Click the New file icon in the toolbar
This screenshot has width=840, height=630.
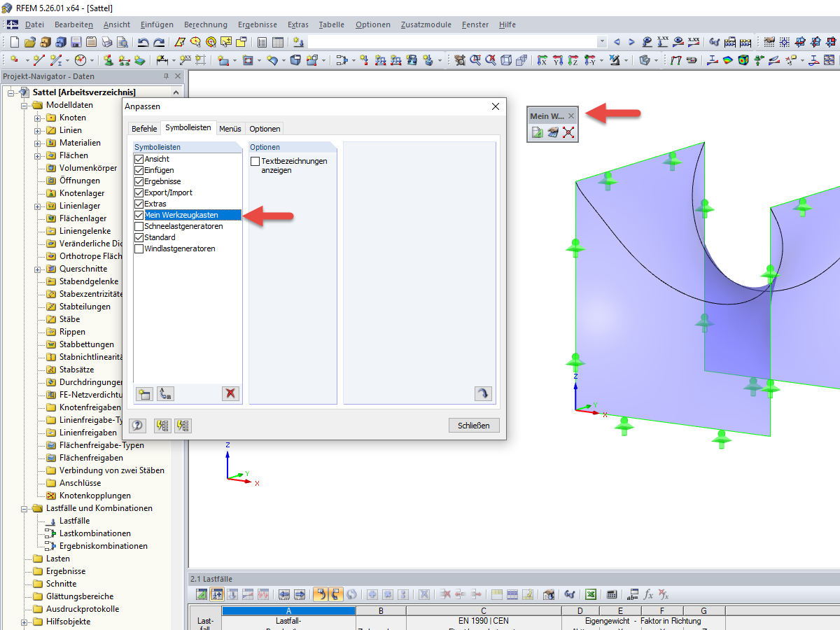(x=13, y=42)
